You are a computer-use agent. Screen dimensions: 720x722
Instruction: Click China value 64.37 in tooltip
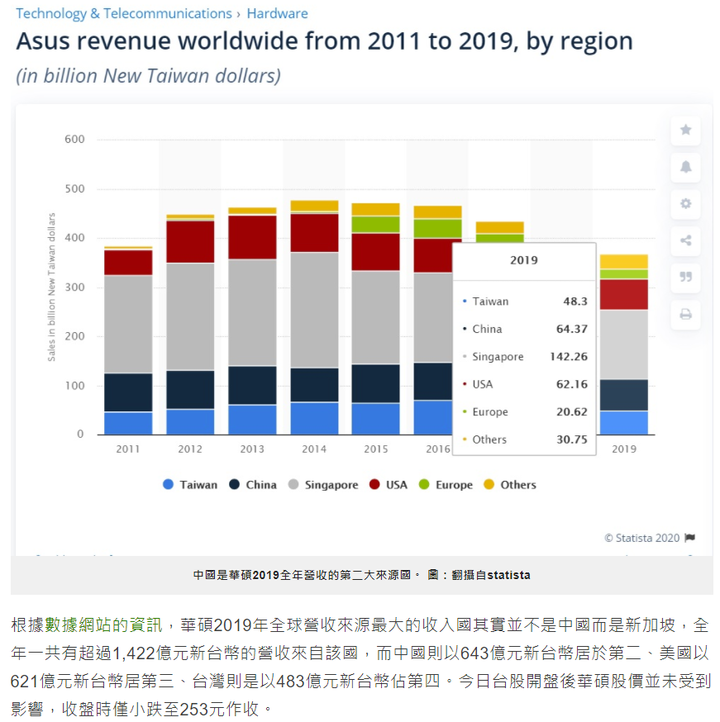572,329
